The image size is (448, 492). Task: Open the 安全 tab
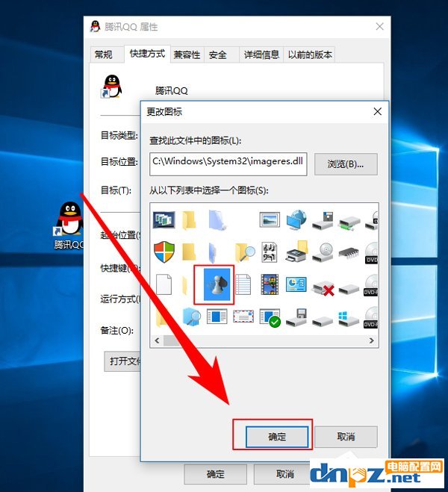(x=222, y=55)
